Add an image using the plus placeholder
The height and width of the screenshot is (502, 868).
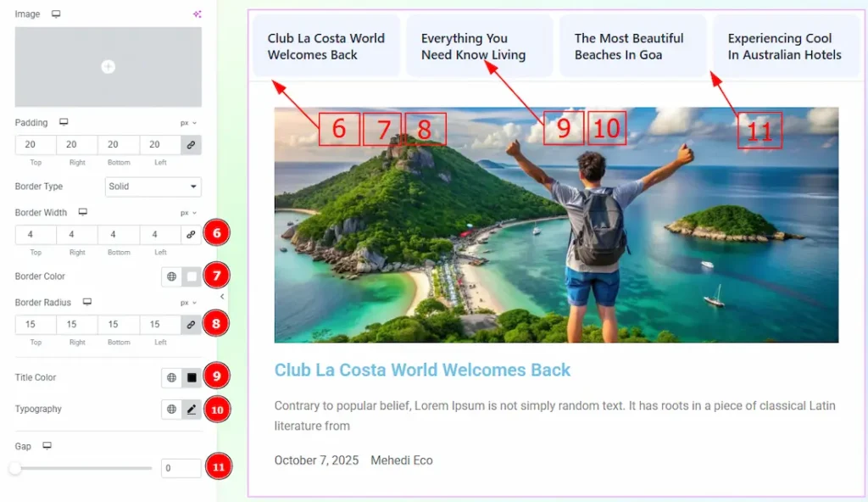click(108, 66)
